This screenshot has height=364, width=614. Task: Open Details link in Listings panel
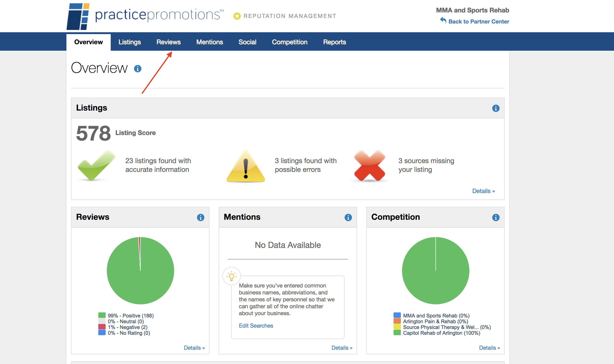pos(483,191)
